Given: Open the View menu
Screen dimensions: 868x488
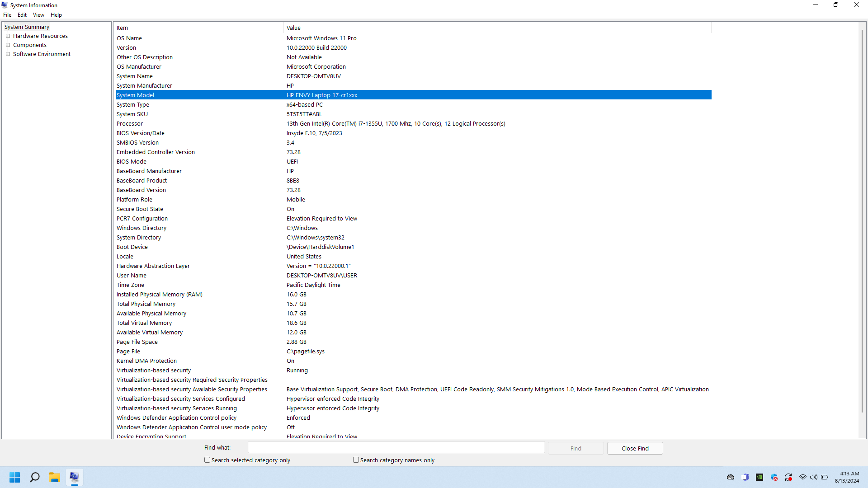Looking at the screenshot, I should (x=38, y=15).
